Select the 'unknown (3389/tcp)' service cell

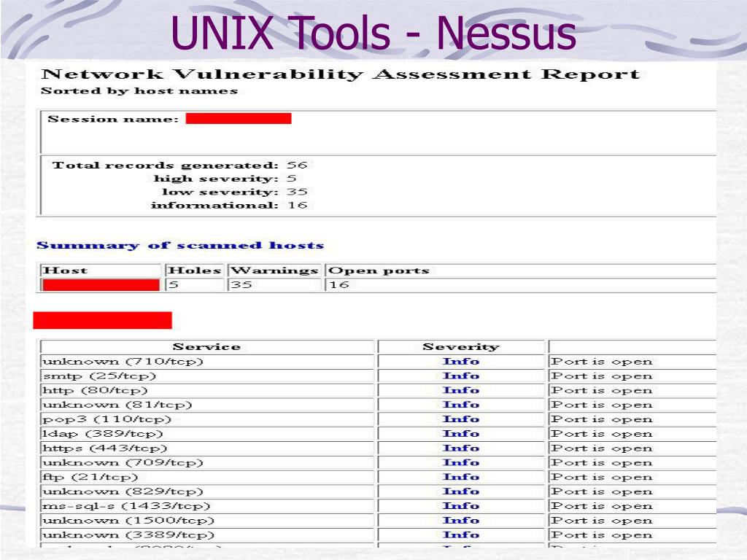coord(207,534)
